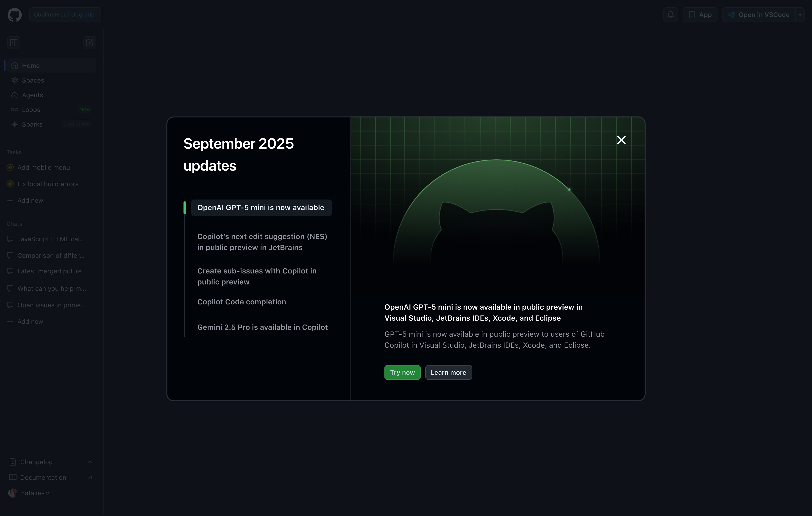Toggle the Changelog chevron

(x=90, y=462)
